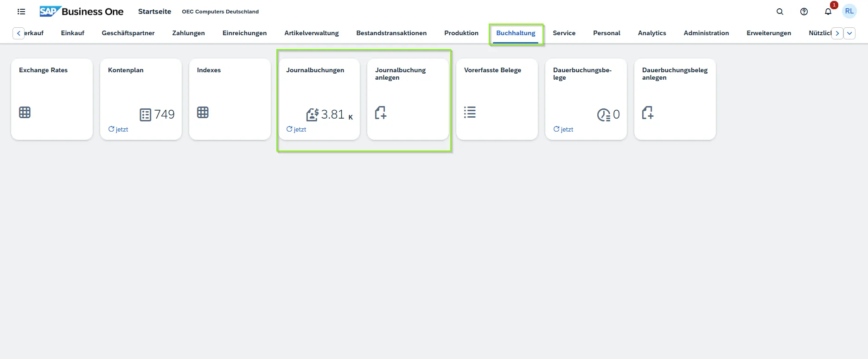Click the SAP Business One logo
Screen dimensions: 868x359
(82, 12)
